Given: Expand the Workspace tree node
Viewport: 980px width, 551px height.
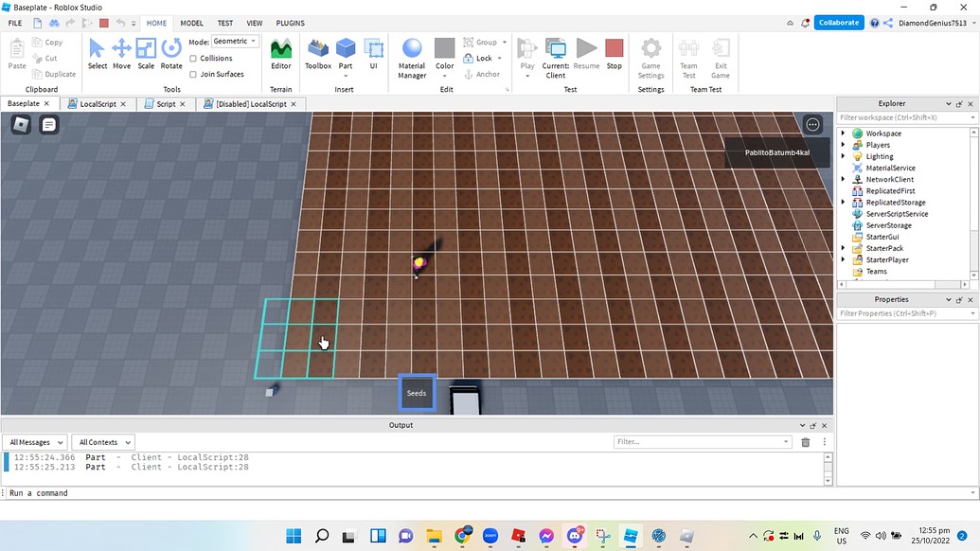Looking at the screenshot, I should coord(843,133).
